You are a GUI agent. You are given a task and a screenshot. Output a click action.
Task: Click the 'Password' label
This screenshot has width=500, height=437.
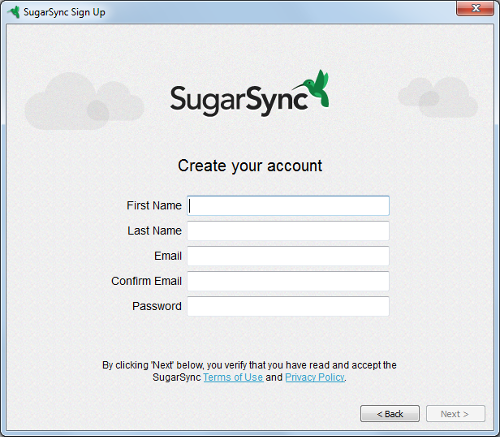157,306
